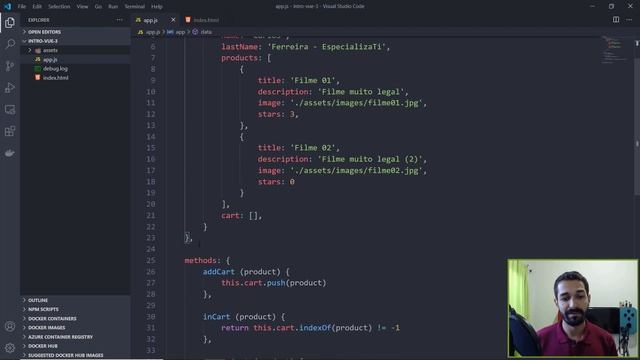Open the Explorer view in activity bar
Screen dimensions: 640x360
coord(10,22)
